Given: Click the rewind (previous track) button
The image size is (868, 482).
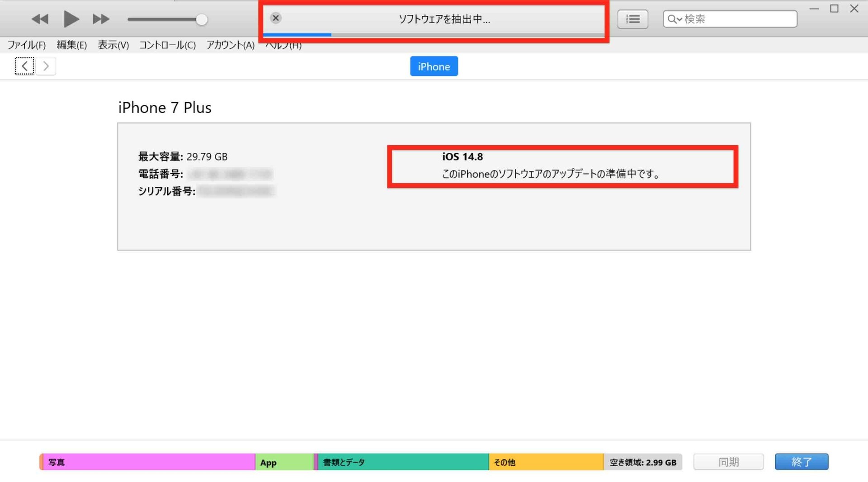Looking at the screenshot, I should point(40,19).
